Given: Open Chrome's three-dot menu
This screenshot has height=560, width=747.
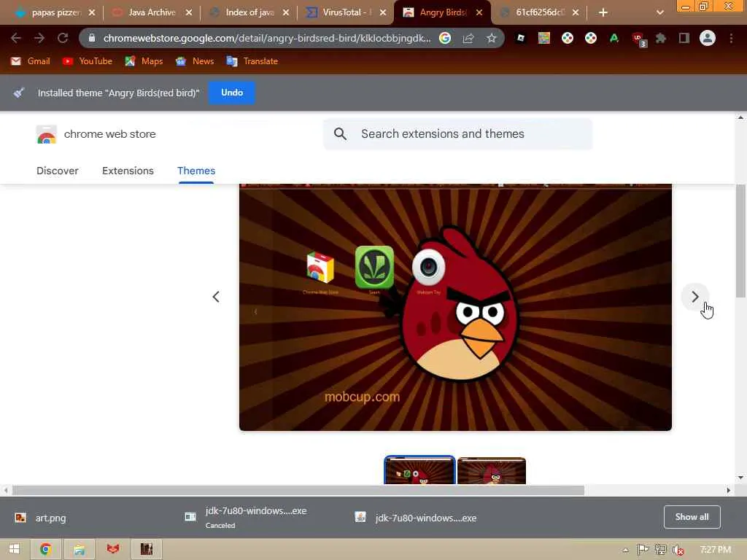Looking at the screenshot, I should (731, 38).
